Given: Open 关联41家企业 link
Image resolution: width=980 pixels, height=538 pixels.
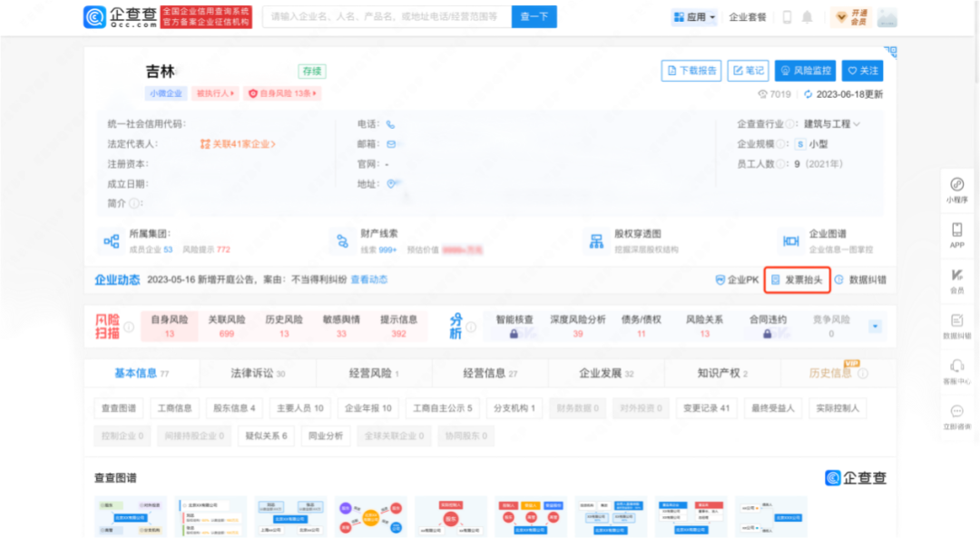Looking at the screenshot, I should (238, 143).
